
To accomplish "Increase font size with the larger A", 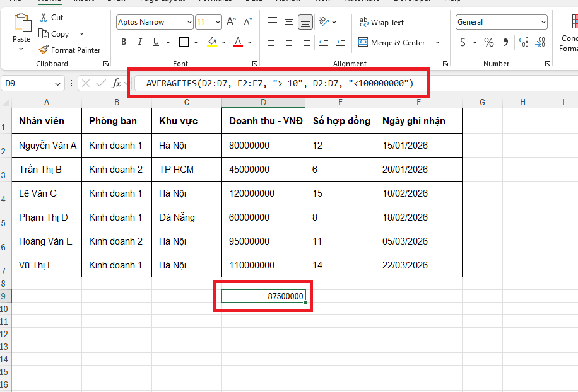I will tap(231, 21).
